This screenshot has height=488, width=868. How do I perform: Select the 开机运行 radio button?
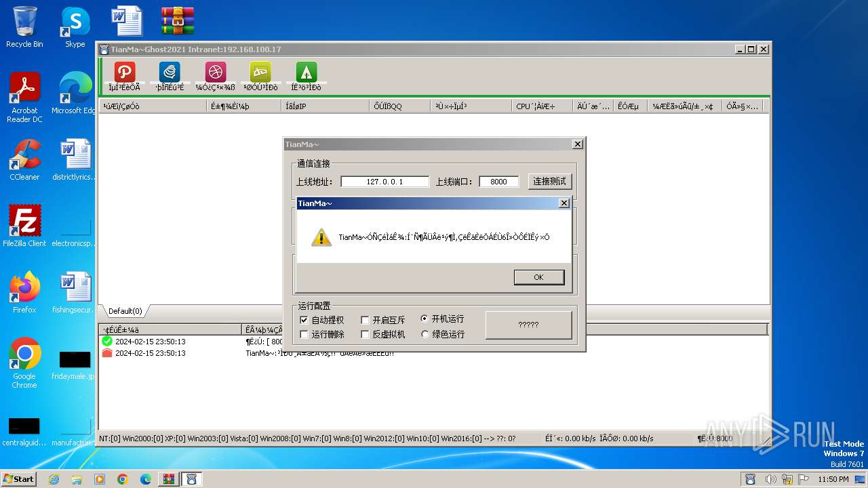tap(425, 319)
